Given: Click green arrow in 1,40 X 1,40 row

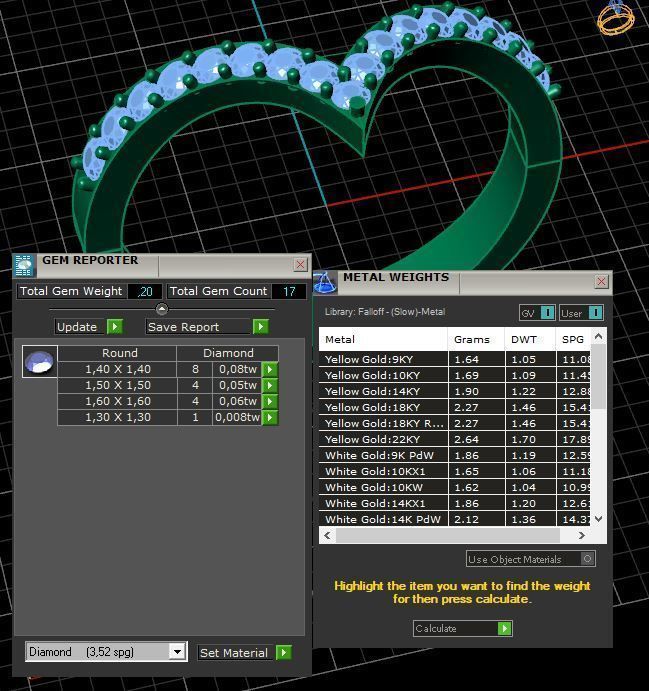Looking at the screenshot, I should click(270, 369).
